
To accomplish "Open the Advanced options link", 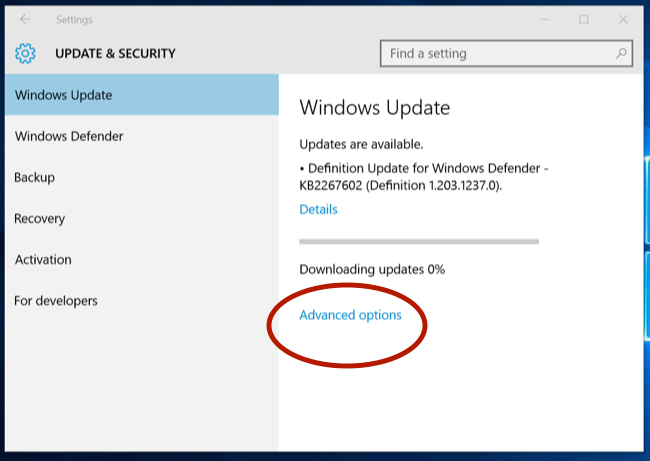I will click(350, 315).
